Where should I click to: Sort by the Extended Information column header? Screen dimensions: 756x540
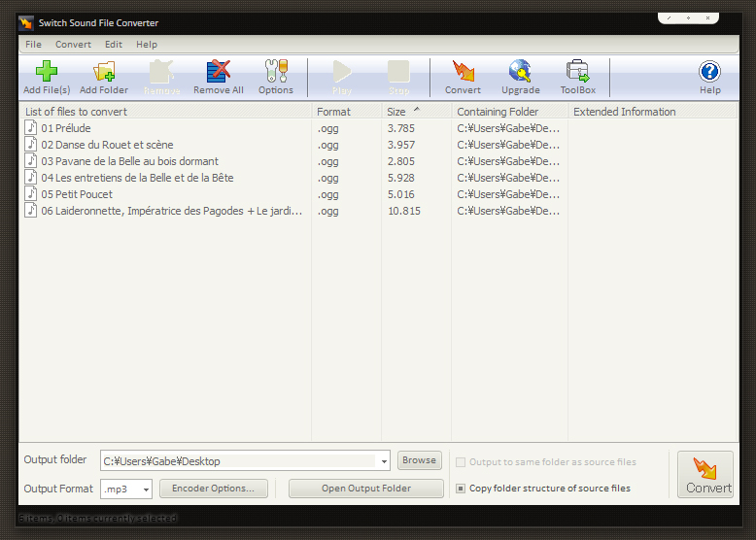click(653, 112)
